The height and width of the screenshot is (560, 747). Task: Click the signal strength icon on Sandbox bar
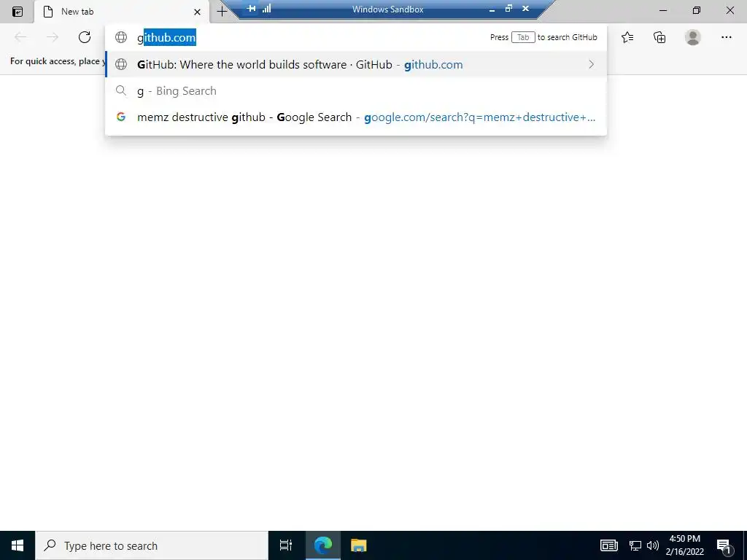coord(267,9)
